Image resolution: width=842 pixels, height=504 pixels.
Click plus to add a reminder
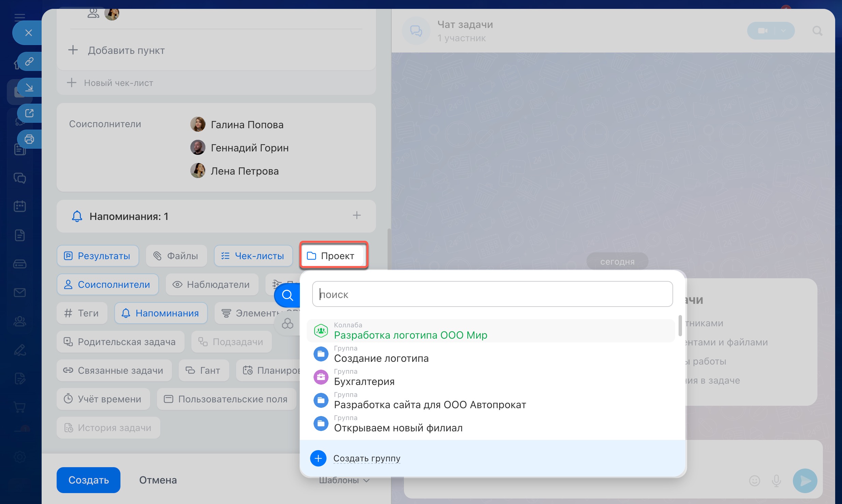coord(357,216)
